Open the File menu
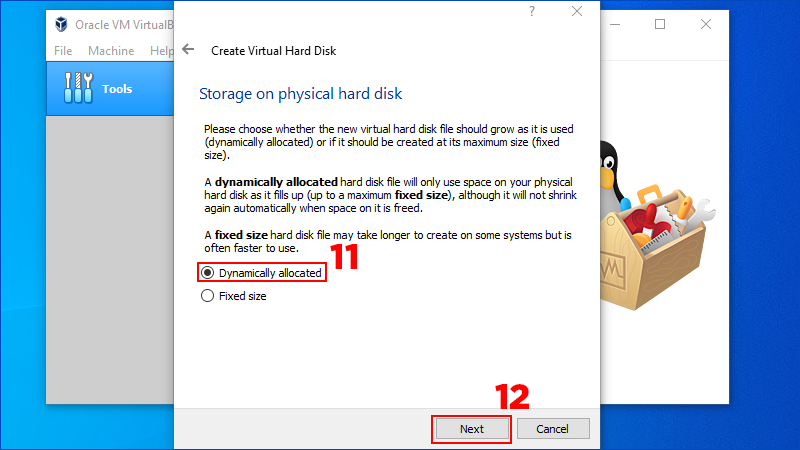Viewport: 800px width, 450px height. (63, 50)
